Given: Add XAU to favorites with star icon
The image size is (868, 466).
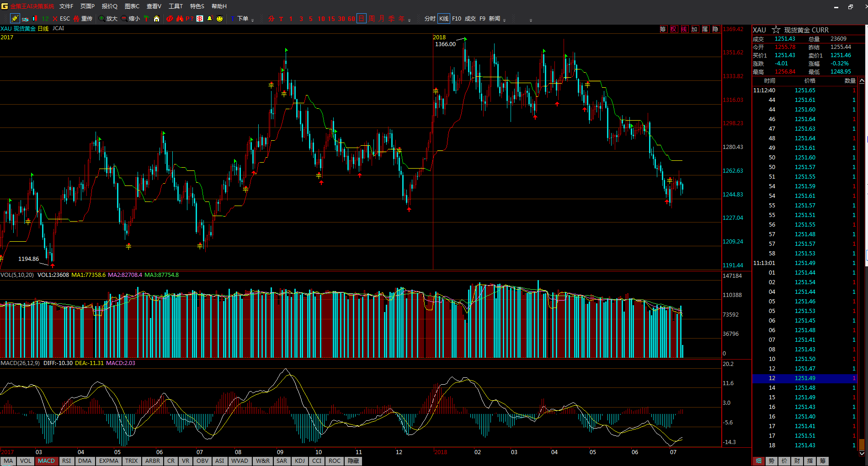Looking at the screenshot, I should [776, 30].
